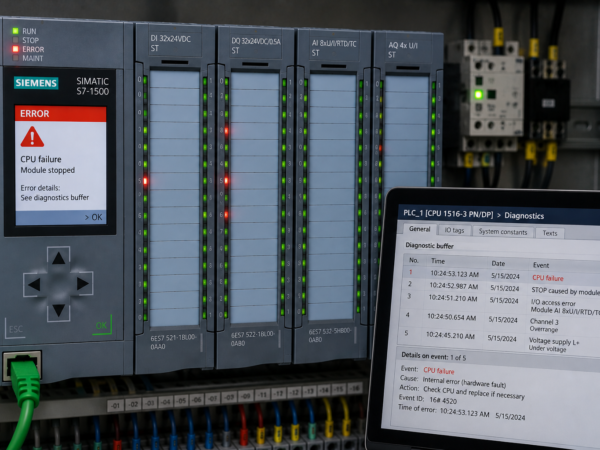Click the Siemens logo on the CPU
Screen dimensions: 600x450
tap(36, 83)
